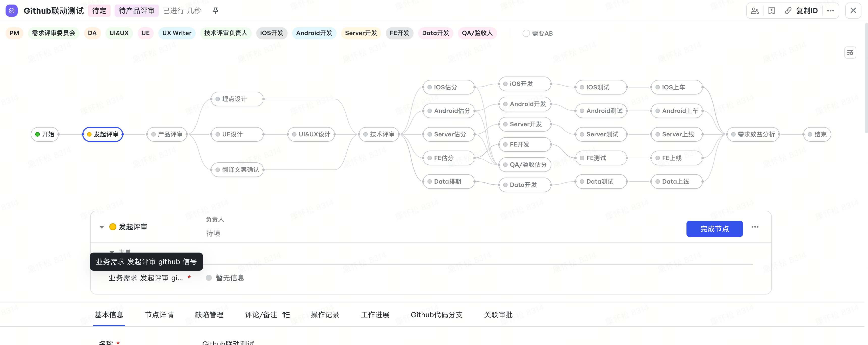Select the UI&UX role tag
Screen dimensions: 868x345
coord(119,33)
